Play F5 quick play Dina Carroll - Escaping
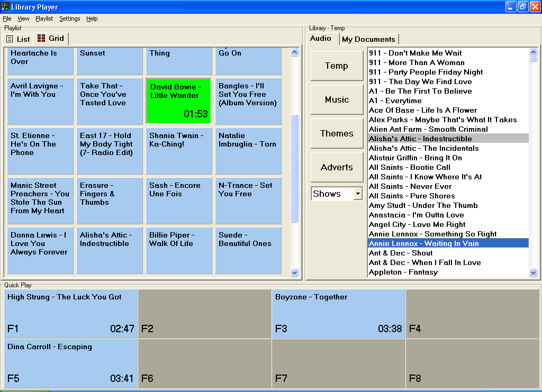 point(70,363)
